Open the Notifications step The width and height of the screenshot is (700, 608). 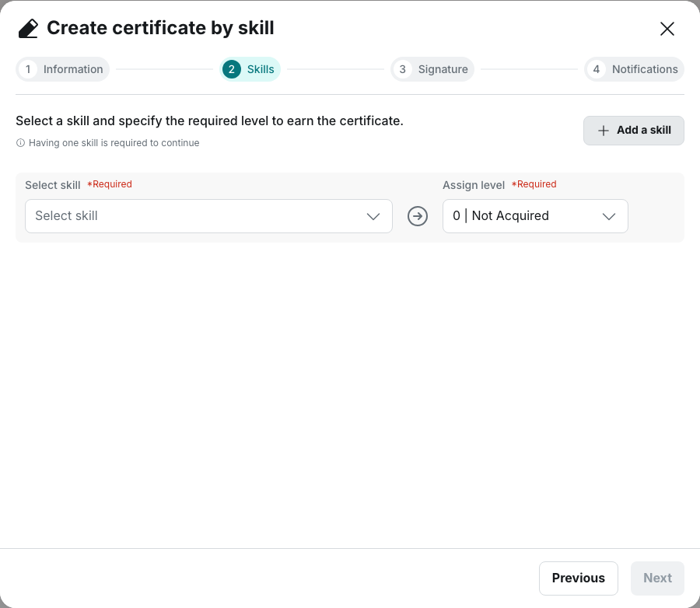(x=634, y=69)
